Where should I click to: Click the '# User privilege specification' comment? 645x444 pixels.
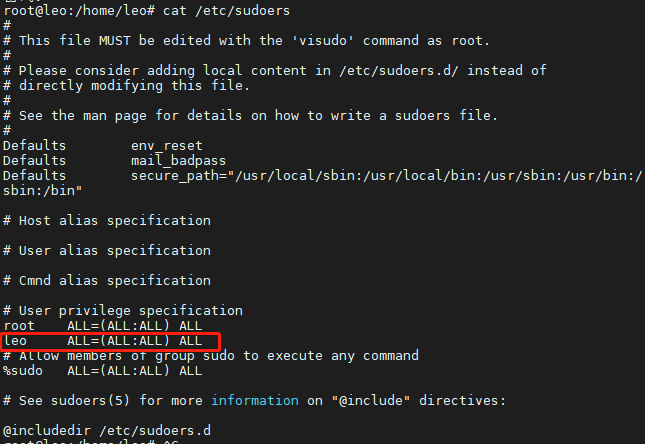point(122,310)
